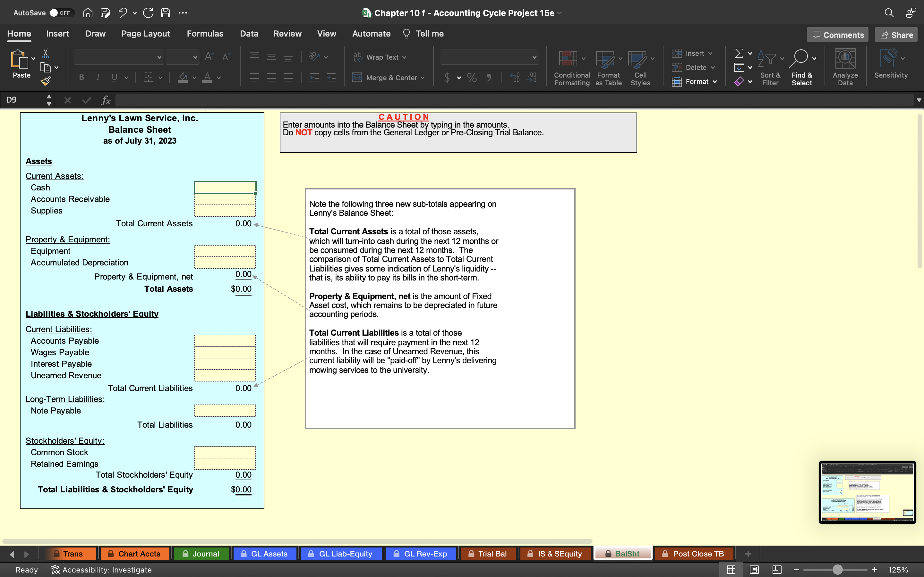Open the Formulas menu tab
The image size is (924, 577).
(x=204, y=33)
